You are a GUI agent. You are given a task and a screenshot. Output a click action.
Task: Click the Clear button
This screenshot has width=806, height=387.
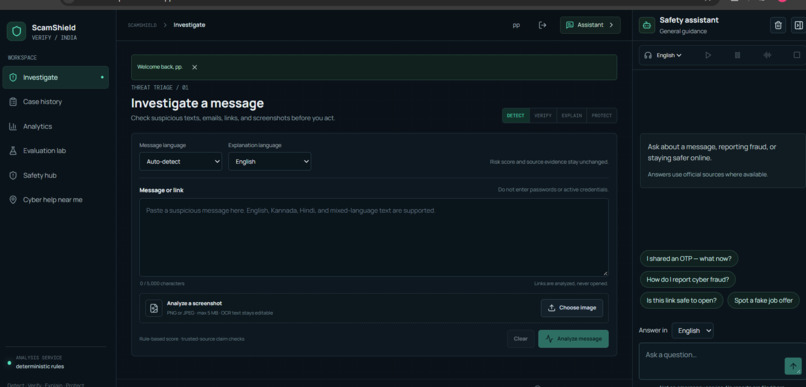521,339
